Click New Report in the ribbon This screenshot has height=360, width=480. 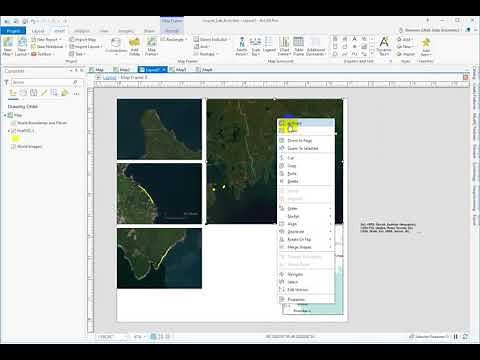point(46,39)
